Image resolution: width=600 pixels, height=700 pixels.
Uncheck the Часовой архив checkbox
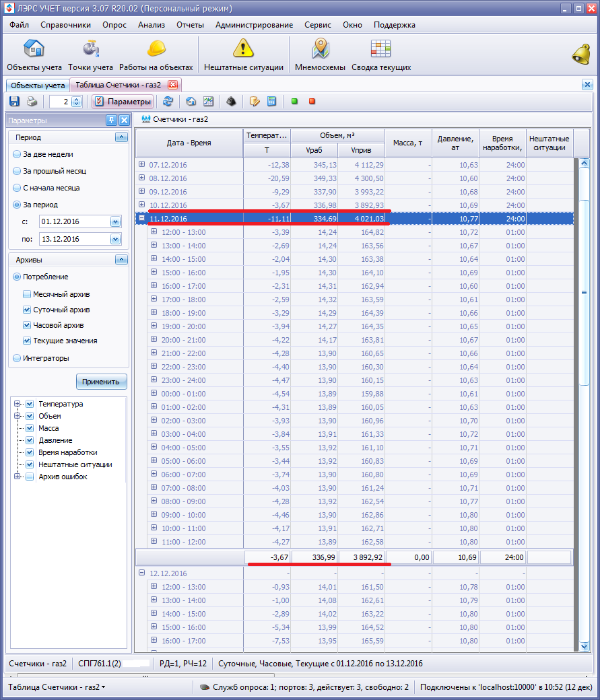click(x=27, y=325)
